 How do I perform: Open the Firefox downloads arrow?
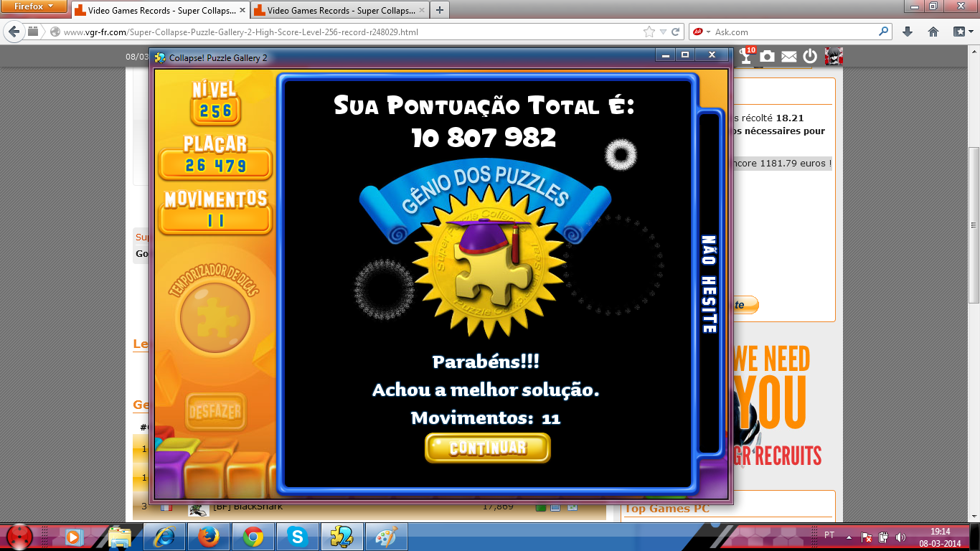click(908, 32)
